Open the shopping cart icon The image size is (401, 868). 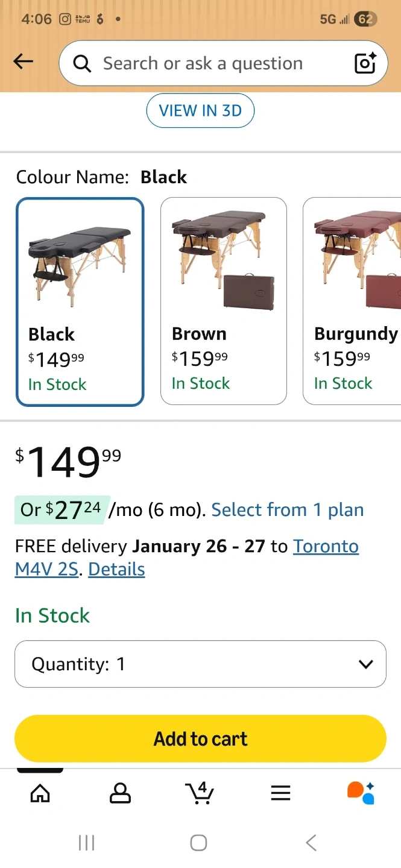pos(200,793)
